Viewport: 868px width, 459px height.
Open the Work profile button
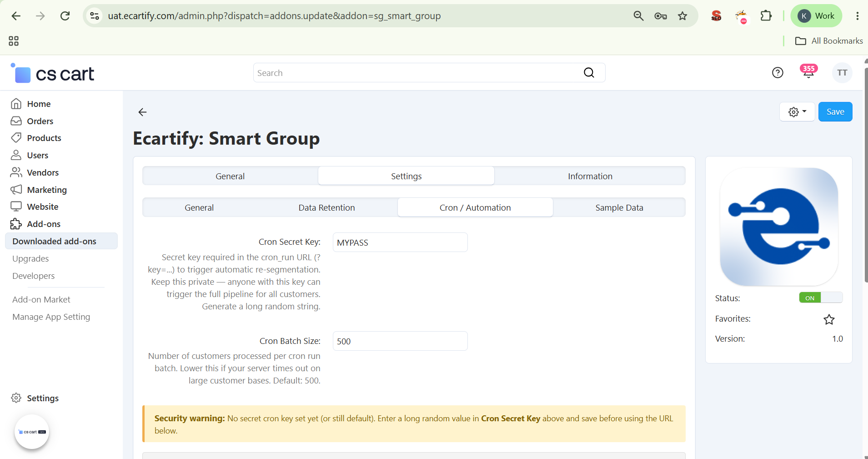tap(816, 16)
